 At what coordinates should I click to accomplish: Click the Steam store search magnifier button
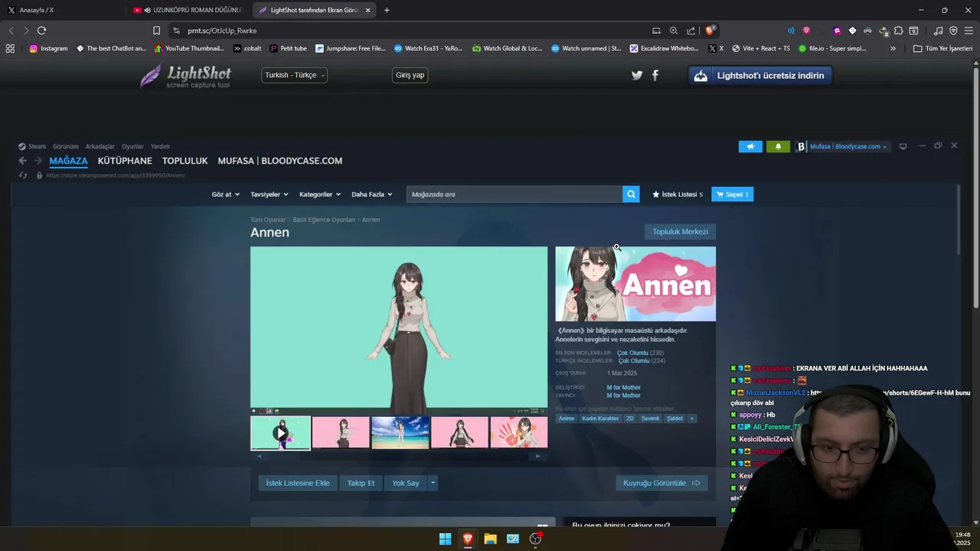(x=631, y=194)
